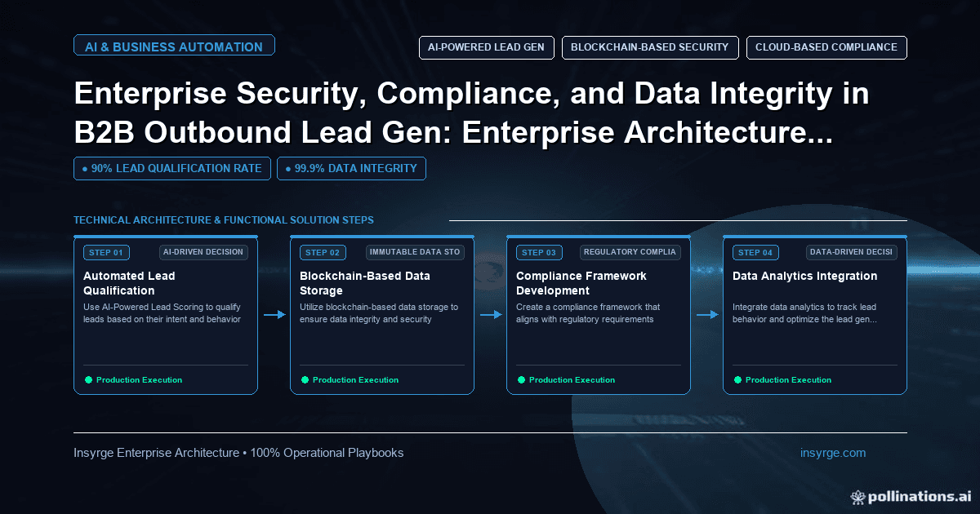980x514 pixels.
Task: Click the STEP 02 badge
Action: click(x=323, y=252)
